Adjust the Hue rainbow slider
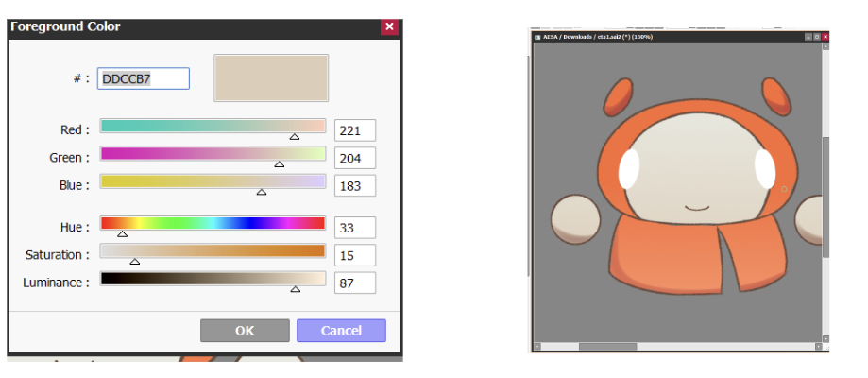Image resolution: width=868 pixels, height=378 pixels. click(x=213, y=223)
